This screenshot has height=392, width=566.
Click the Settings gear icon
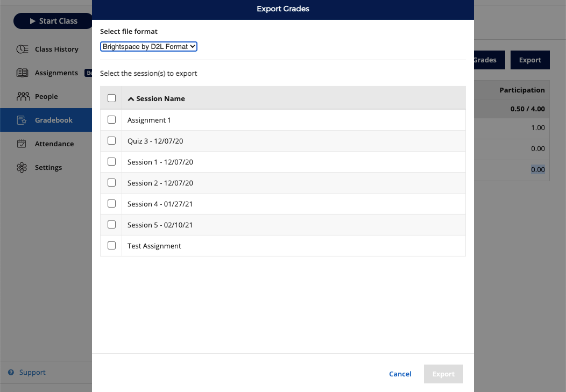pyautogui.click(x=22, y=167)
